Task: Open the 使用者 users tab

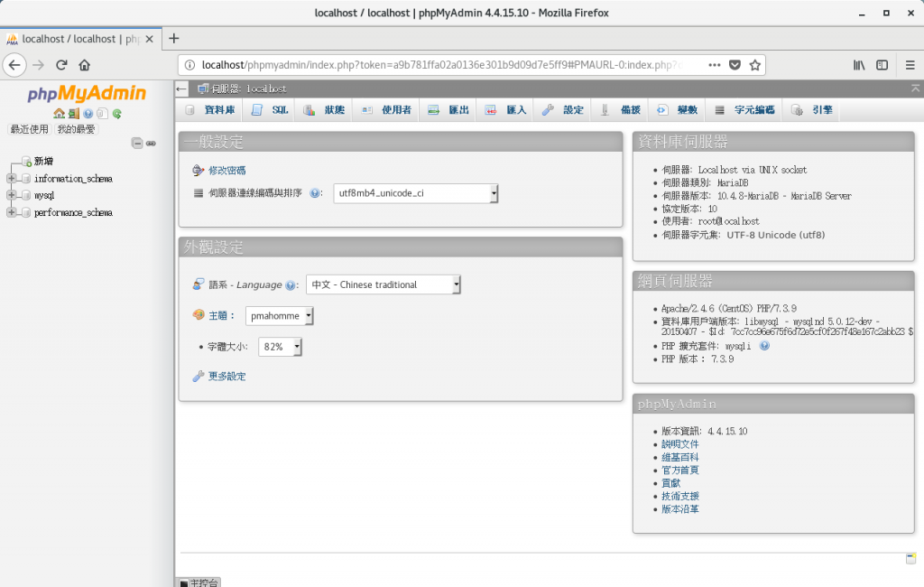Action: point(386,110)
